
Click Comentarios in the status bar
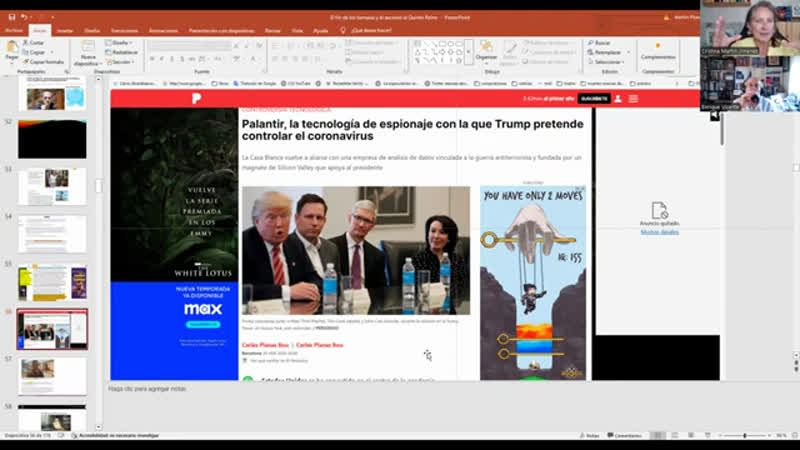624,436
